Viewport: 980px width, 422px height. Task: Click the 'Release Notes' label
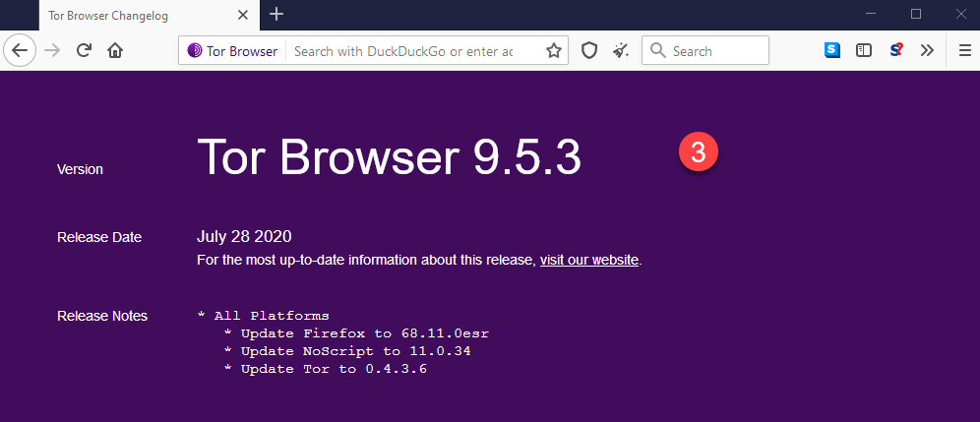point(102,317)
